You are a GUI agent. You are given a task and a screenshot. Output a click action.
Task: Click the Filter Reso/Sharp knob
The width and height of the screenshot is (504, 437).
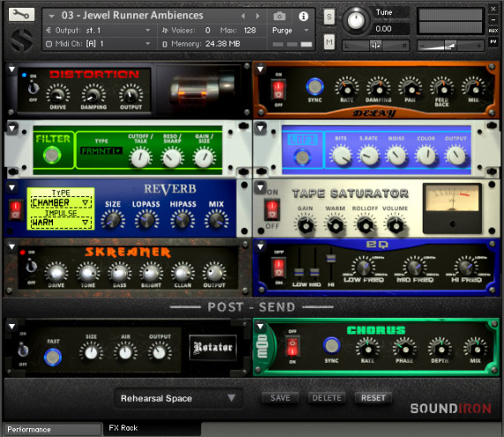pyautogui.click(x=172, y=157)
